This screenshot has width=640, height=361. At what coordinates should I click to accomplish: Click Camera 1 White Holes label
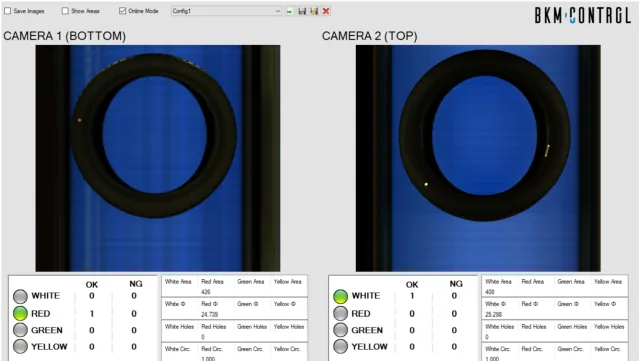pyautogui.click(x=179, y=326)
